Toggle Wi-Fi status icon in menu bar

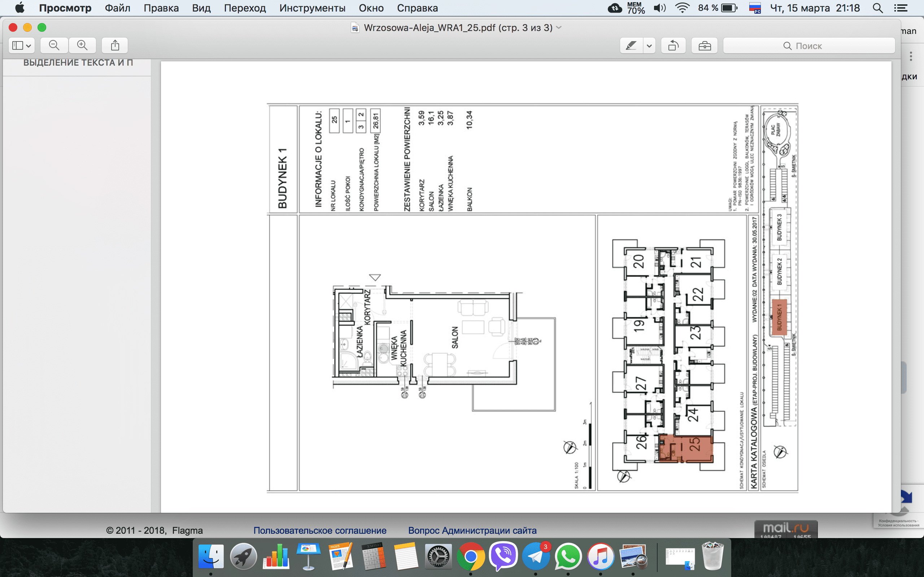pyautogui.click(x=682, y=8)
